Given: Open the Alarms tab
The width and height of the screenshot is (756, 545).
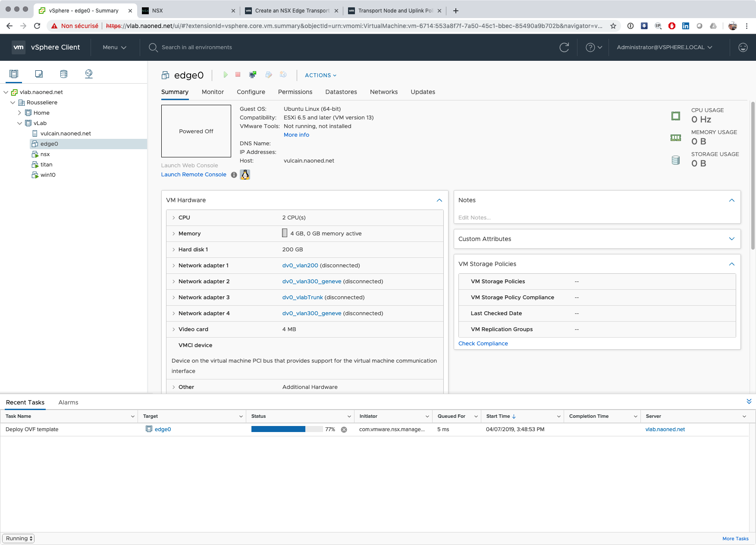Looking at the screenshot, I should [68, 402].
